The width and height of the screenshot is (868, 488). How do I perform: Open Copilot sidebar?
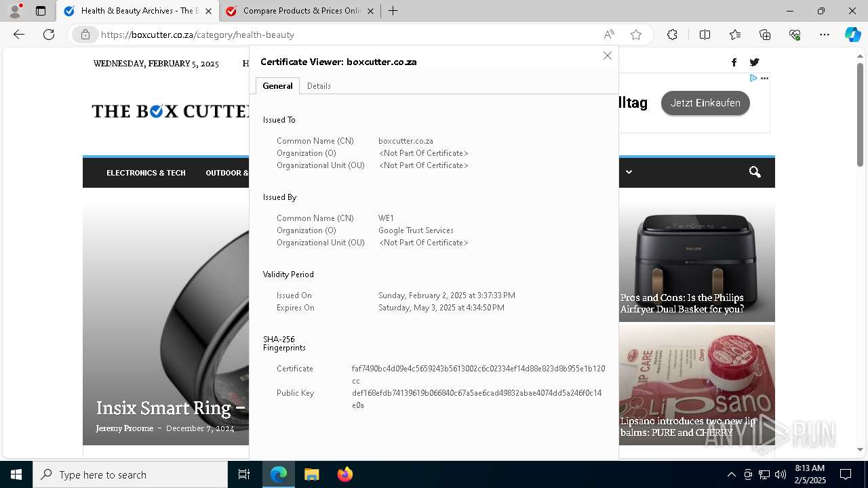click(852, 35)
